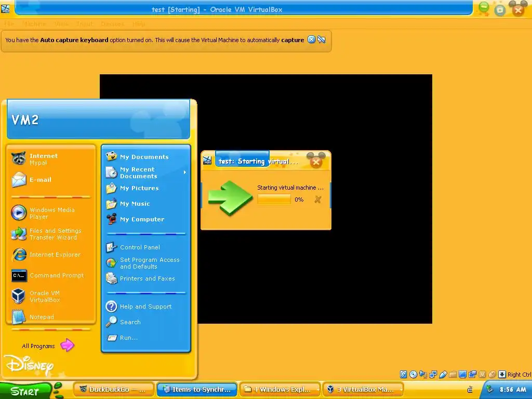
Task: Launch Internet Explorer from Start menu
Action: [x=51, y=255]
